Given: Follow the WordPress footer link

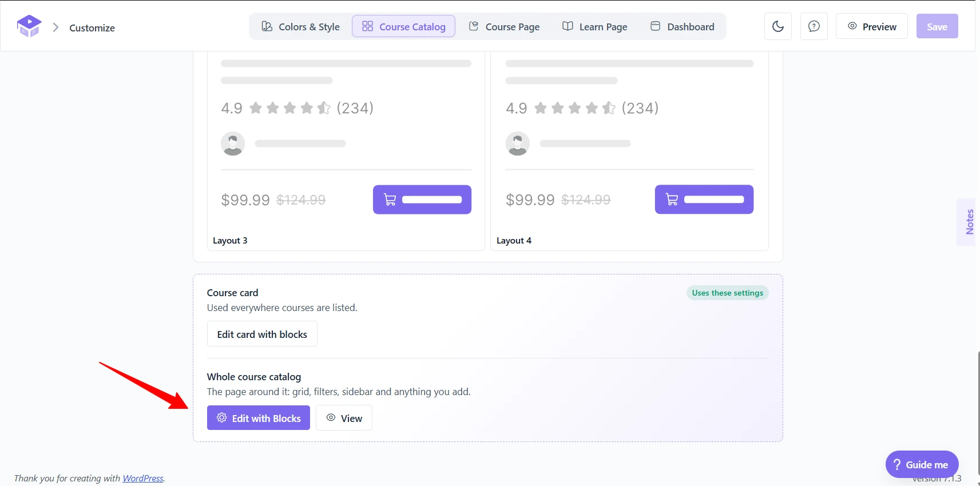Looking at the screenshot, I should [143, 478].
